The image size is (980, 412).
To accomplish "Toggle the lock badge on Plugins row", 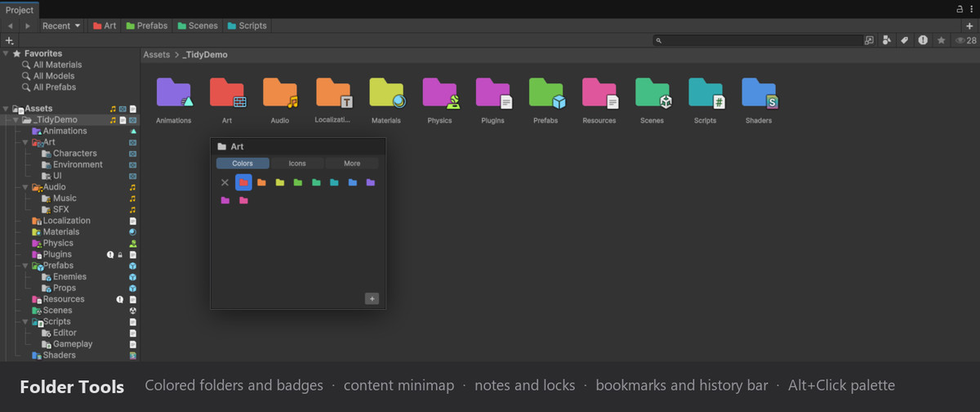I will (120, 254).
